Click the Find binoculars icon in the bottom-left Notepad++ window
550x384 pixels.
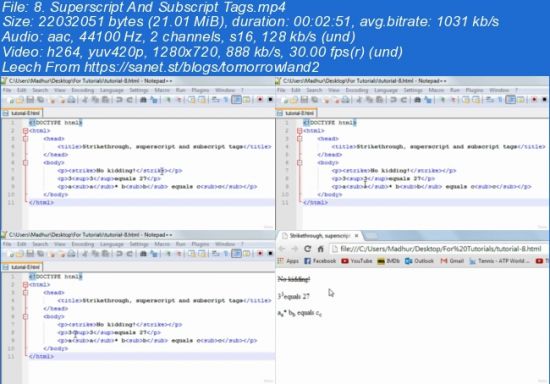(143, 254)
